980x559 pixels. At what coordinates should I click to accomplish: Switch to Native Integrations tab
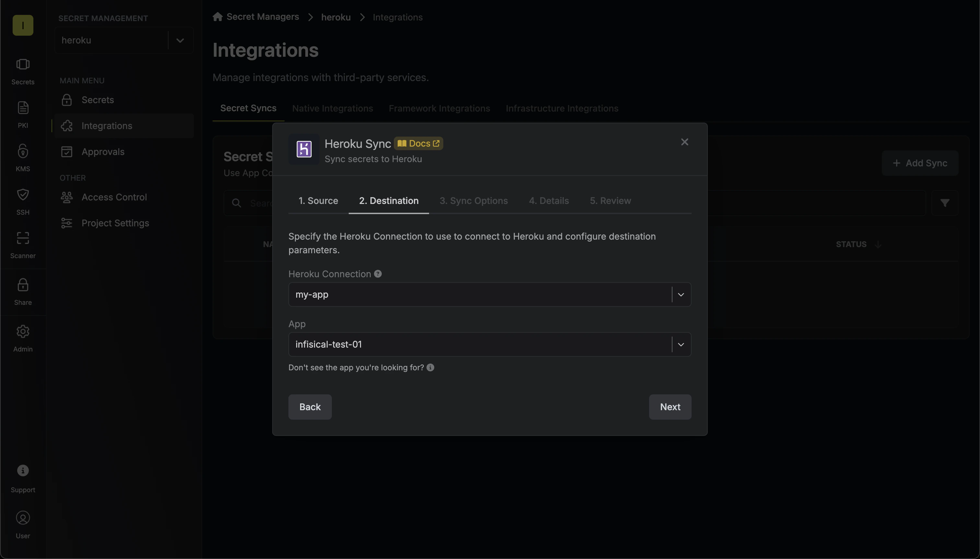(x=332, y=108)
